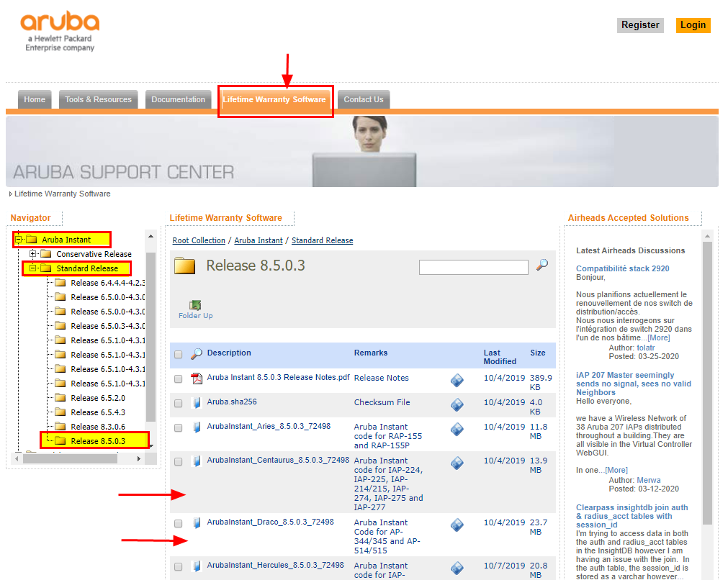
Task: Collapse the Standard Release tree node
Action: pyautogui.click(x=32, y=268)
